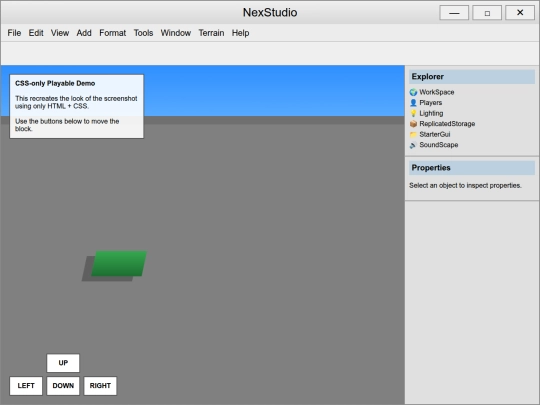Image resolution: width=540 pixels, height=405 pixels.
Task: Click the DOWN movement button
Action: point(63,386)
